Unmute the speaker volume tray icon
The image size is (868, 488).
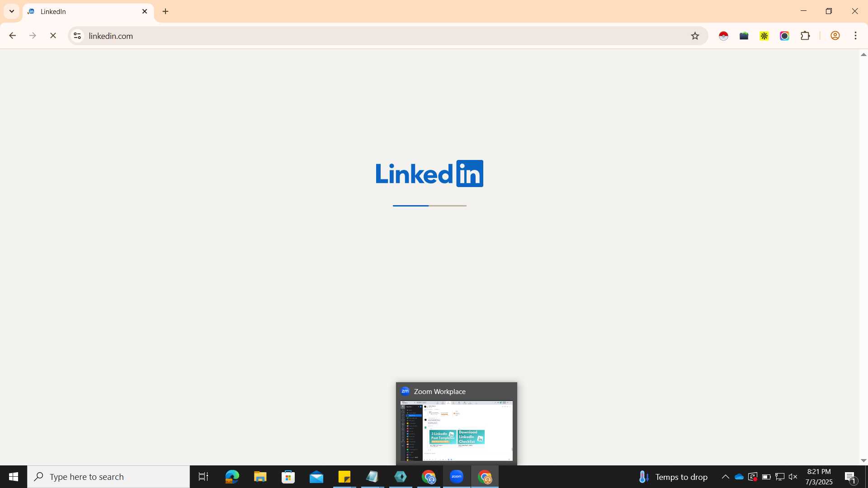[x=793, y=477]
